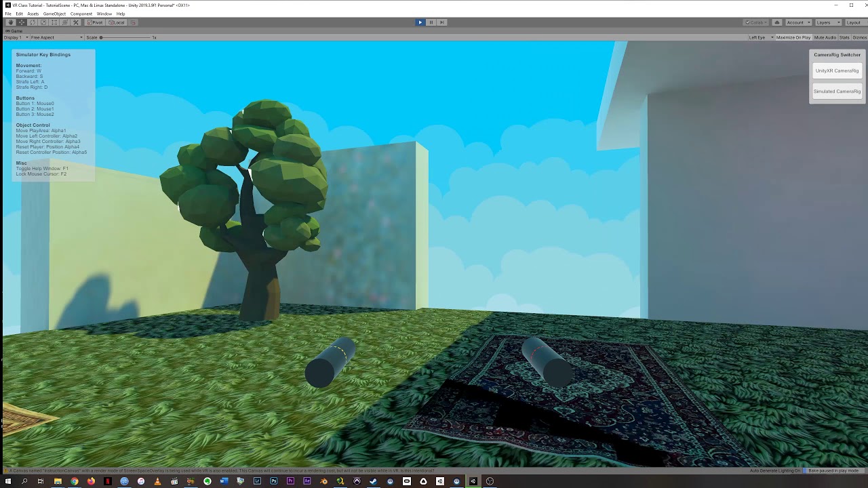Viewport: 868px width, 488px height.
Task: Advance one frame with the Step button
Action: click(441, 22)
